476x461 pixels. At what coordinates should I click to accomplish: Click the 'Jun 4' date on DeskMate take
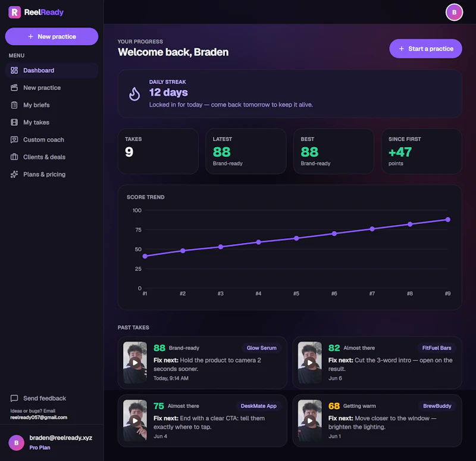pyautogui.click(x=160, y=436)
